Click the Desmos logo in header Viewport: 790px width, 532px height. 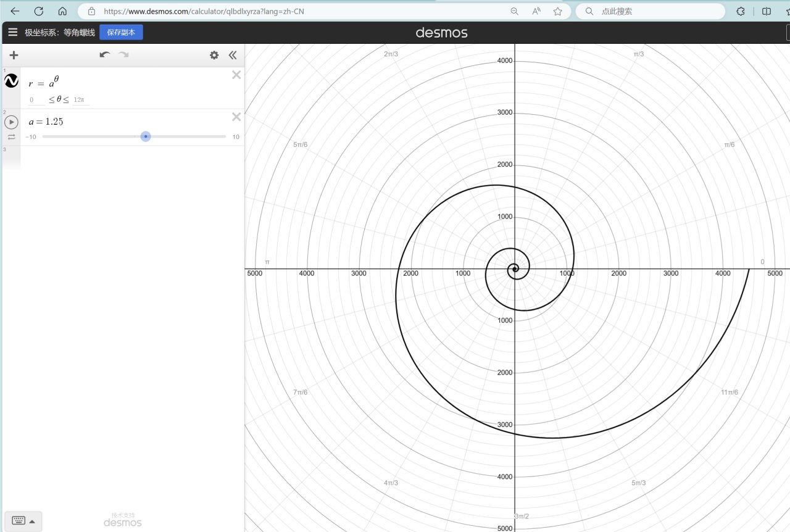441,33
